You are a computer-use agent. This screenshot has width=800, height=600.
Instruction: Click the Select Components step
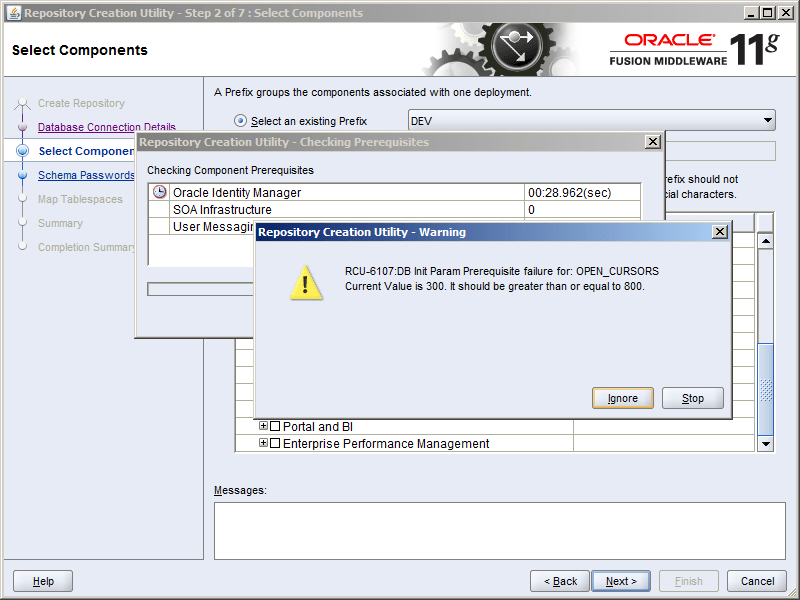(x=86, y=151)
